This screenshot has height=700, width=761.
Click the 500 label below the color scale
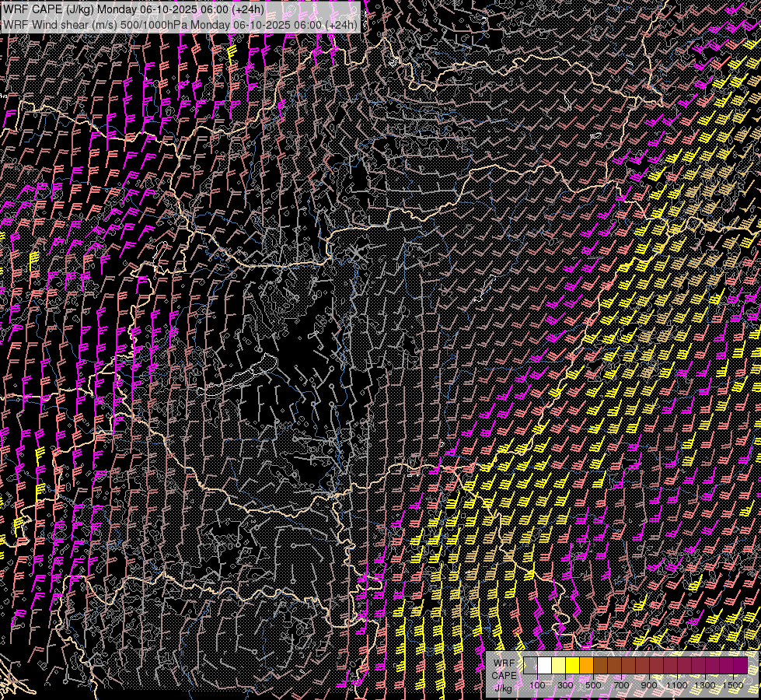pos(593,684)
